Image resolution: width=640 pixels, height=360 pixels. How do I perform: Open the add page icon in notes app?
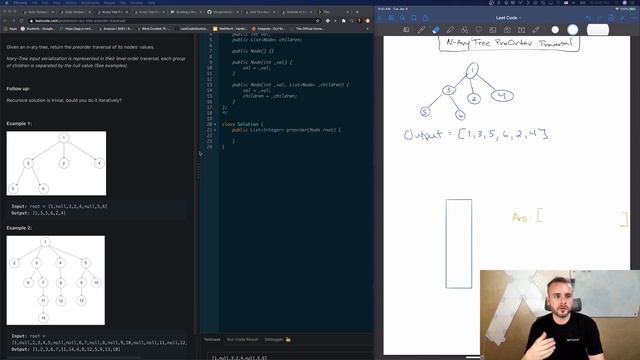(611, 18)
